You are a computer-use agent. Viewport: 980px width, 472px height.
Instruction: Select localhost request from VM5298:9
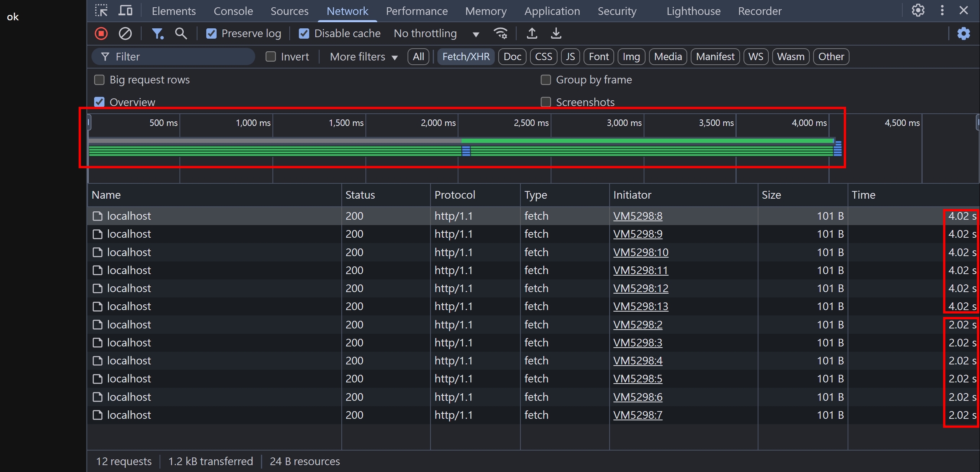(533, 234)
